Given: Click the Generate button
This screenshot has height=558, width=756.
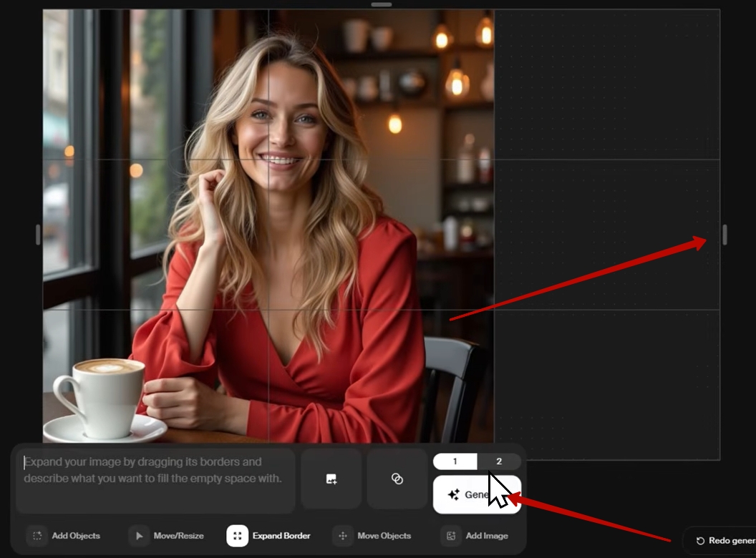Looking at the screenshot, I should 477,494.
